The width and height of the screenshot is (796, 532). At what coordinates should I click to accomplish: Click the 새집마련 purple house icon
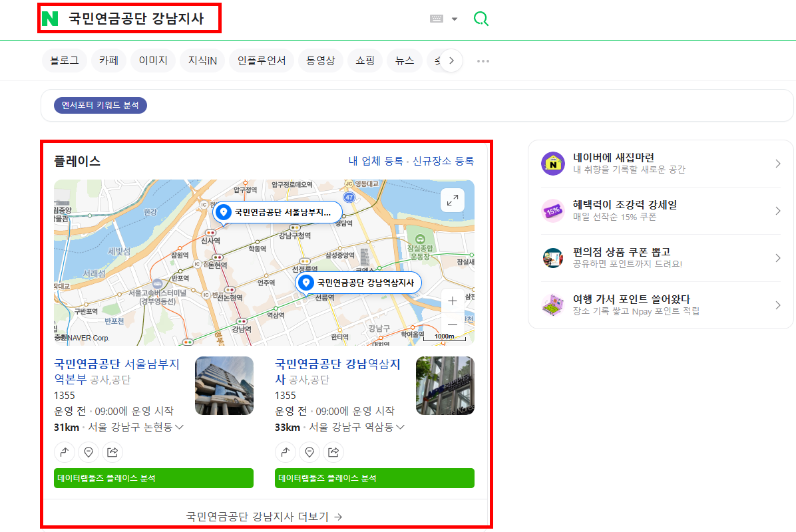(x=553, y=164)
